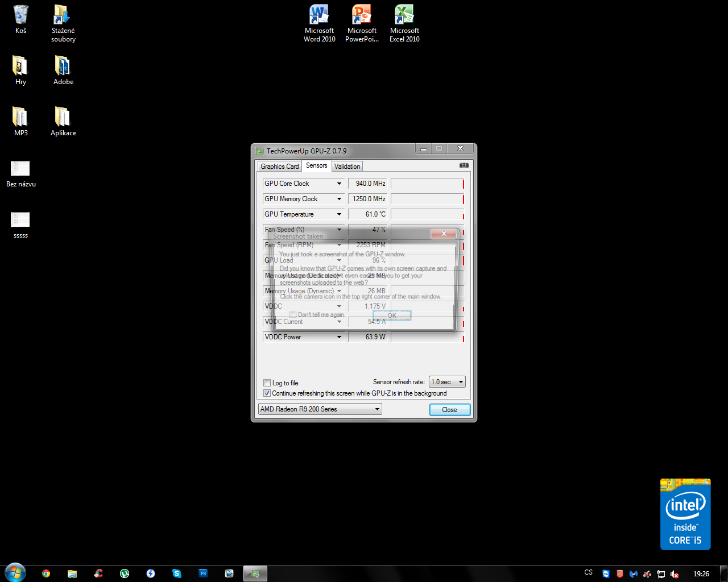728x582 pixels.
Task: Open the Aplikace folder on desktop
Action: click(x=63, y=122)
